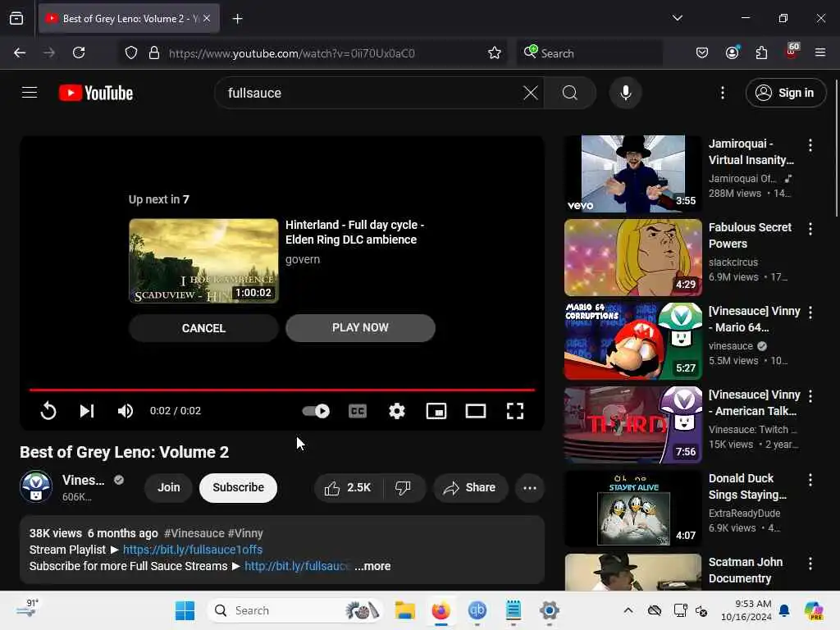Viewport: 840px width, 630px height.
Task: Open the fullsauce1offs playlist link
Action: 193,550
